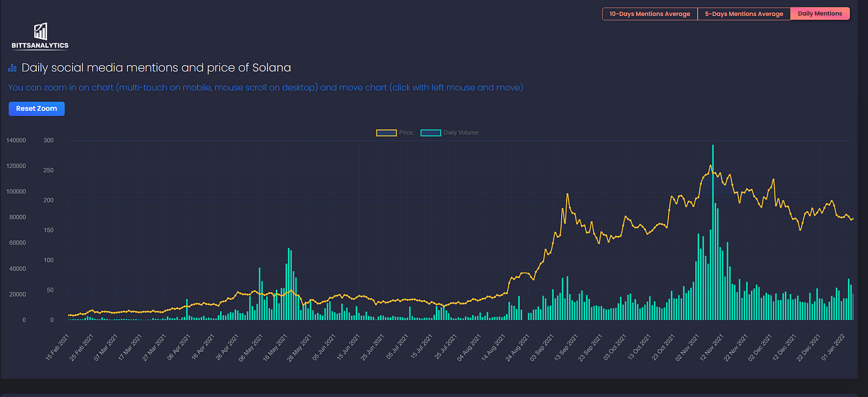Select the Daily Mentions tab
The image size is (868, 397).
click(x=820, y=14)
